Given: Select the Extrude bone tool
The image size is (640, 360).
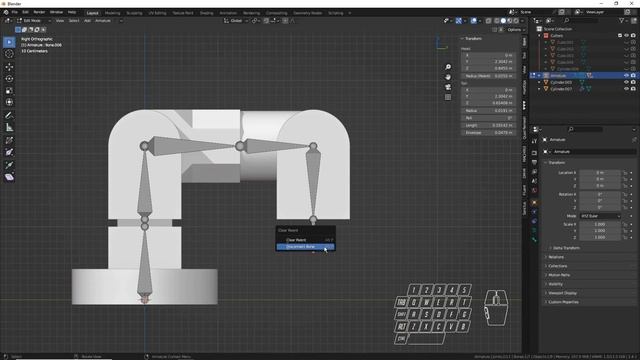Looking at the screenshot, I should (9, 165).
